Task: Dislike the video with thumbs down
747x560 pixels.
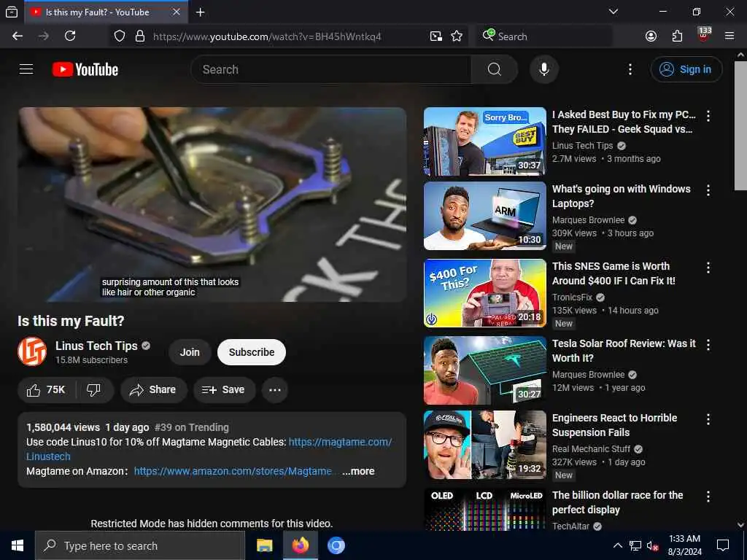Action: [94, 390]
